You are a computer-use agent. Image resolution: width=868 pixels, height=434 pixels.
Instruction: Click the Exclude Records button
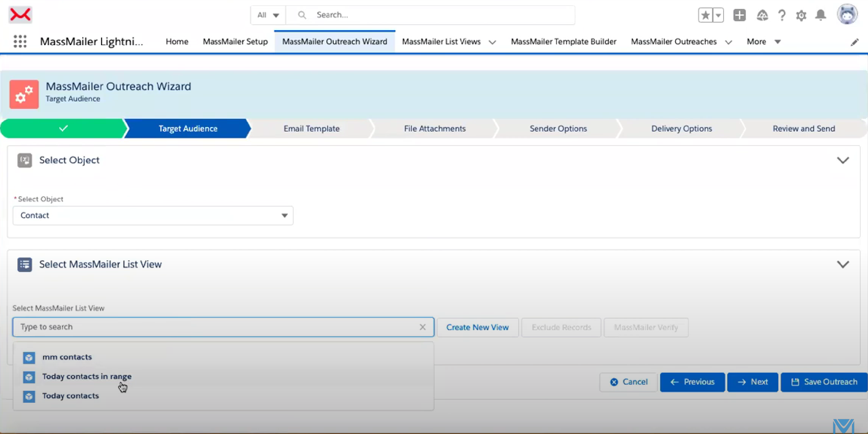561,327
